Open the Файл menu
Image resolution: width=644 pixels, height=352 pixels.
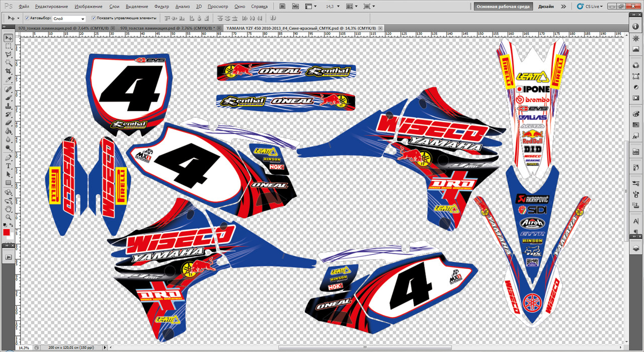(x=24, y=7)
